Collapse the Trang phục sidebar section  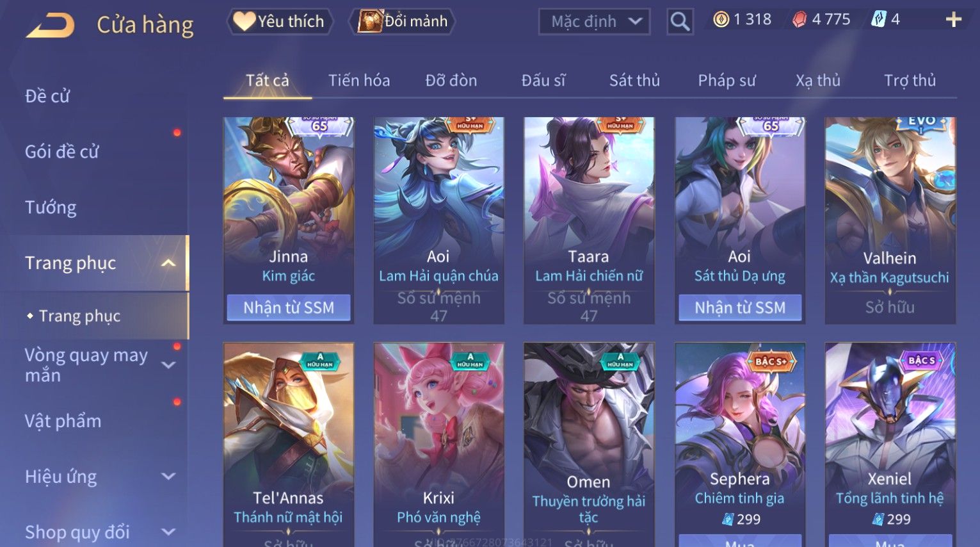[x=168, y=263]
